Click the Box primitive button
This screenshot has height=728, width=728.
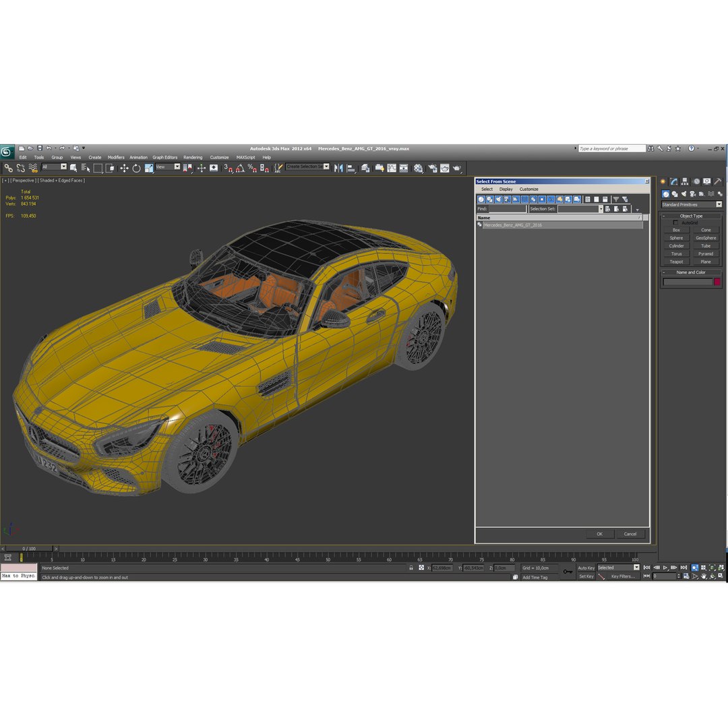676,230
